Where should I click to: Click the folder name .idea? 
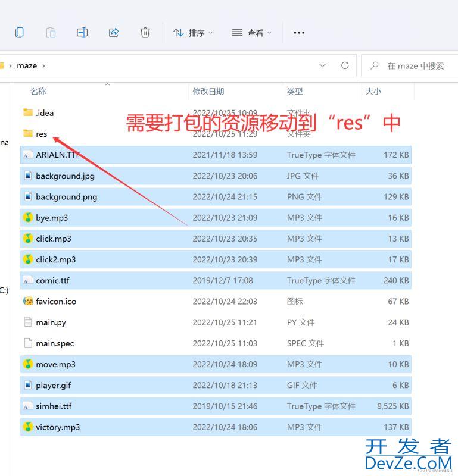pos(45,113)
